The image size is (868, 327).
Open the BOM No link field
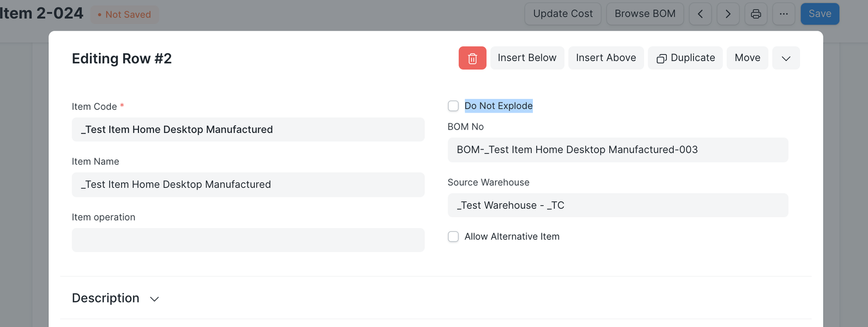pyautogui.click(x=617, y=150)
